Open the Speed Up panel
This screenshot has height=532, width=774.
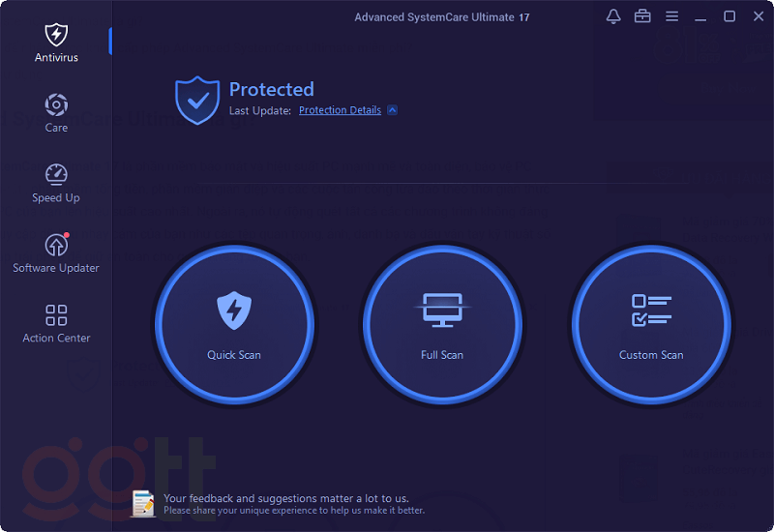click(x=56, y=183)
